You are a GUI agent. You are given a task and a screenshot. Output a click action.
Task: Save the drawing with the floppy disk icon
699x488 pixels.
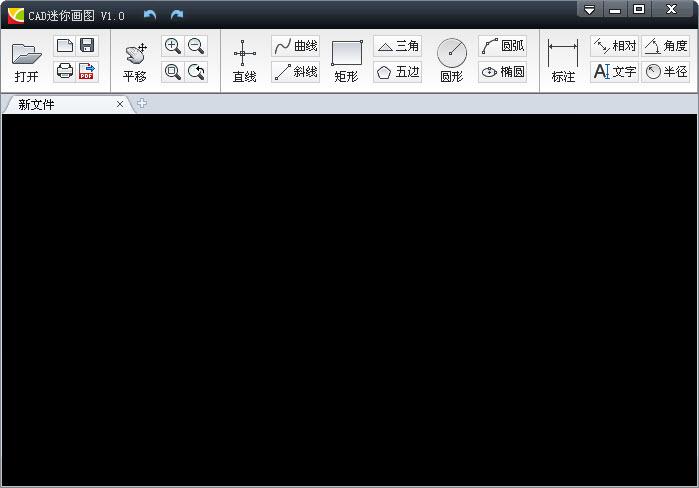88,46
